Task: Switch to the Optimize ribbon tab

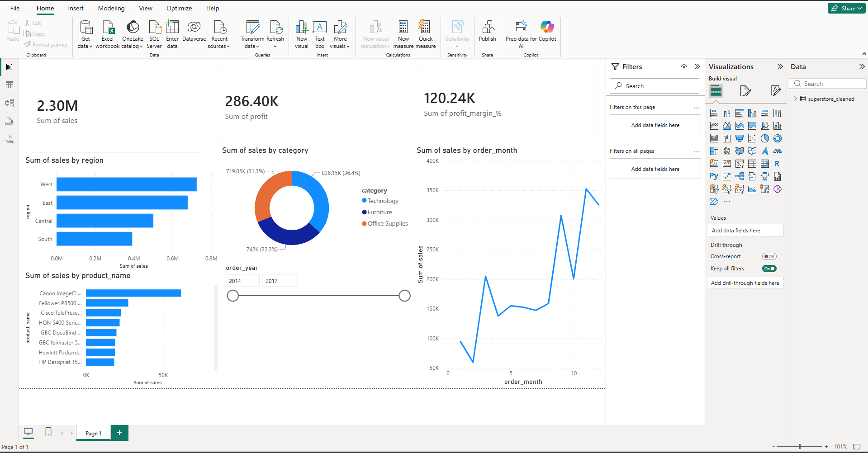Action: pos(179,8)
